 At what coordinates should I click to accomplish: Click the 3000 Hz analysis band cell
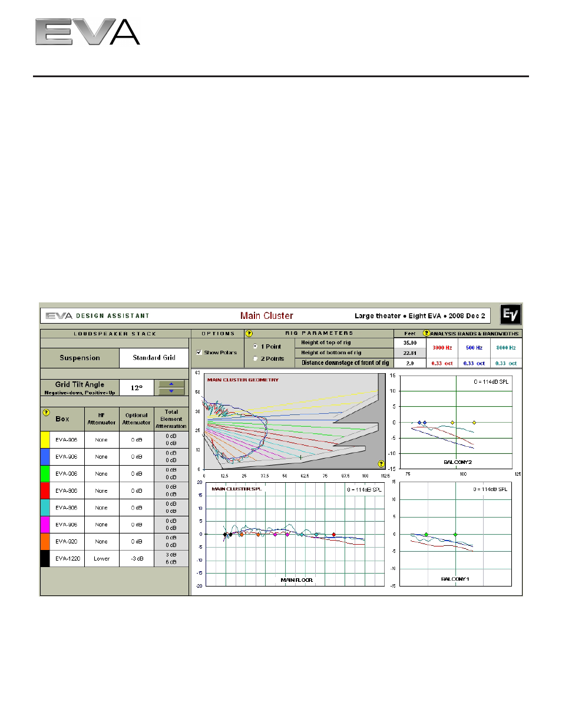[442, 348]
